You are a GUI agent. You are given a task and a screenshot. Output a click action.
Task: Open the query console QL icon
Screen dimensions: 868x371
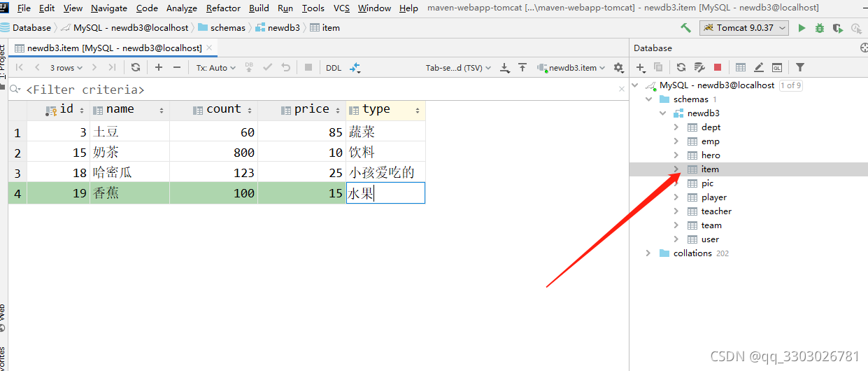coord(777,67)
